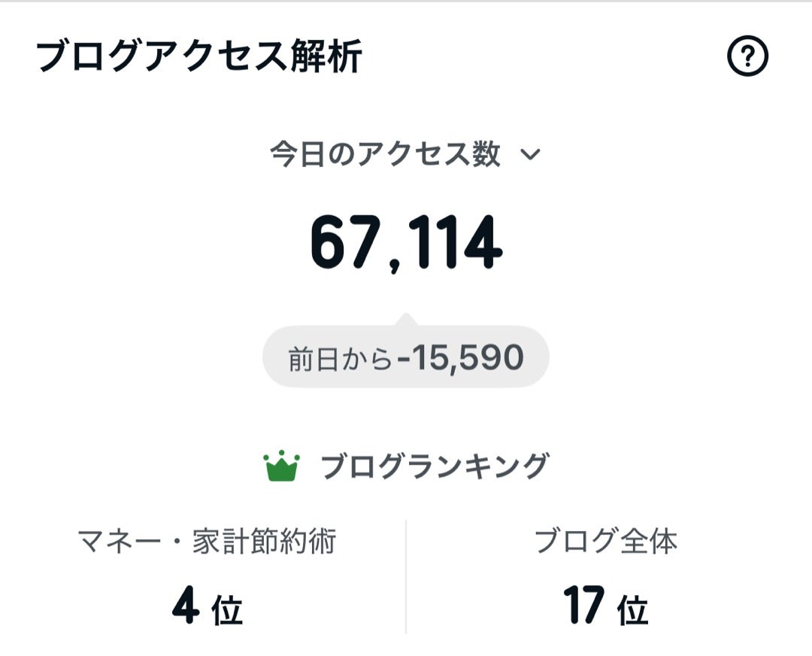Click the vertical divider between ranking columns

(x=406, y=576)
